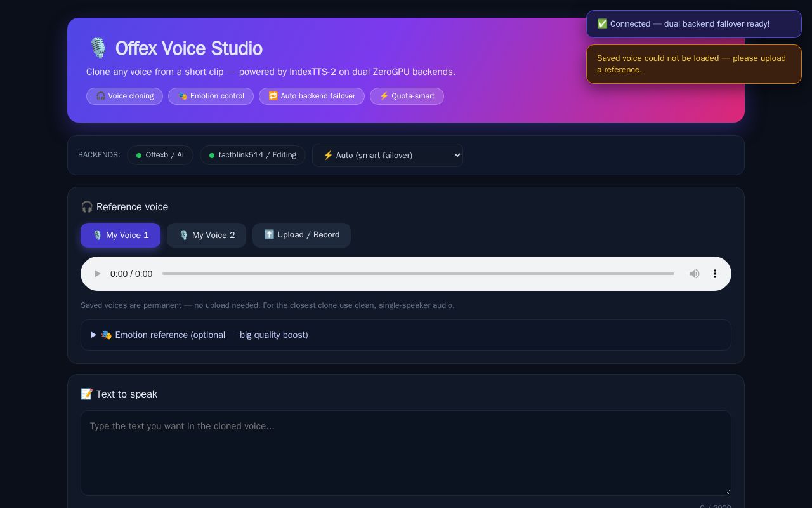812x508 pixels.
Task: Seek on the audio progress bar
Action: (x=418, y=274)
